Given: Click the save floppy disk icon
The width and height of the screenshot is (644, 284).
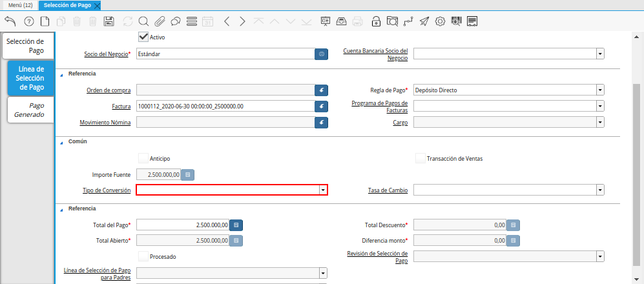Looking at the screenshot, I should point(109,21).
